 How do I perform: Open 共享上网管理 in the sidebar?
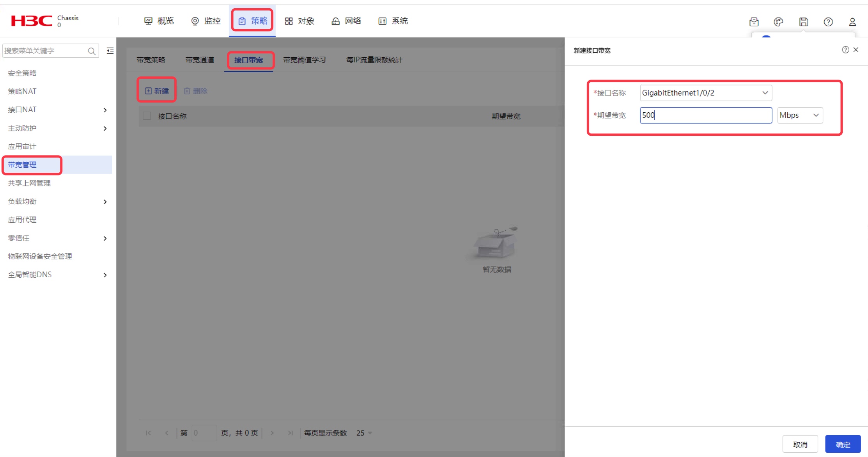[x=29, y=183]
